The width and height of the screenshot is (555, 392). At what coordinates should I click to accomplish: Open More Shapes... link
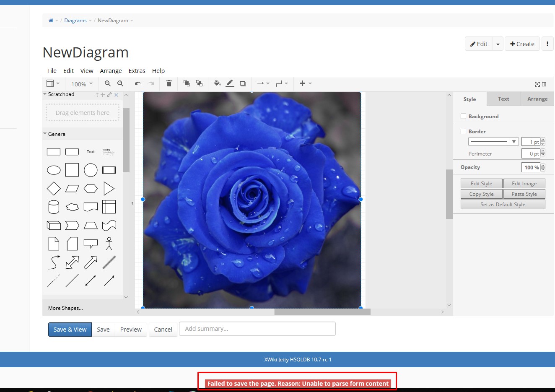point(65,308)
